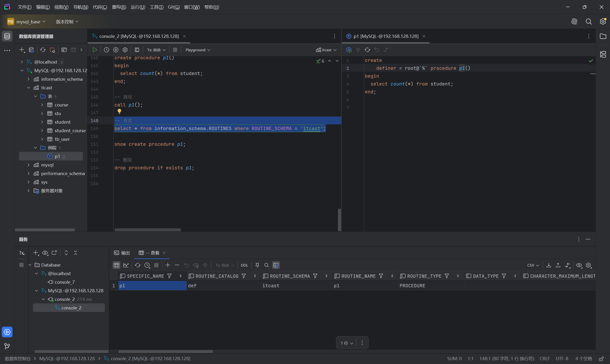This screenshot has width=610, height=364.
Task: Open the CSV export format selector
Action: click(533, 265)
